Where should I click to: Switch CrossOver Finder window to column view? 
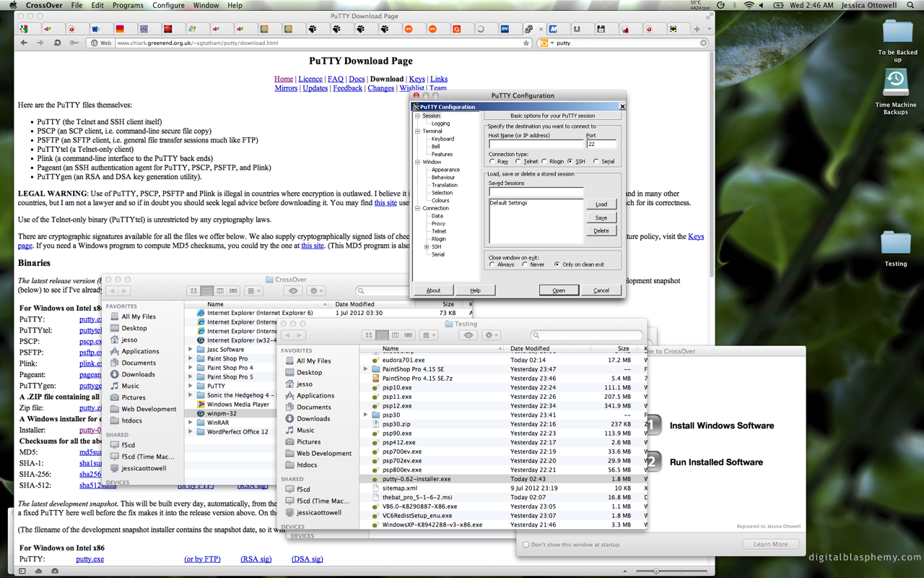tap(220, 291)
